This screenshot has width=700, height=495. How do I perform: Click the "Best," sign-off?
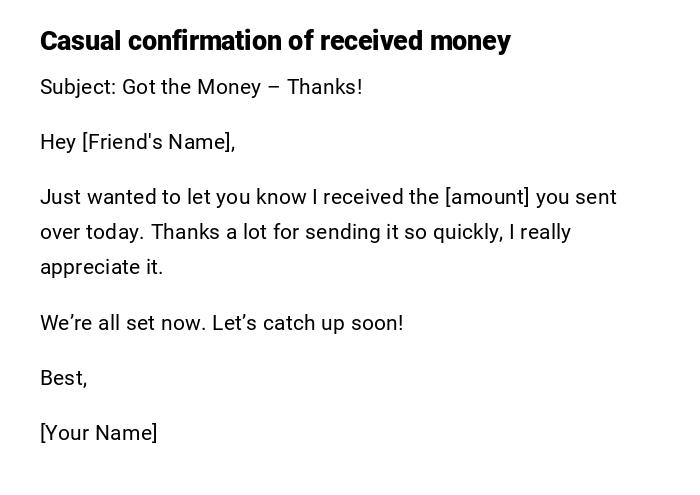click(63, 378)
